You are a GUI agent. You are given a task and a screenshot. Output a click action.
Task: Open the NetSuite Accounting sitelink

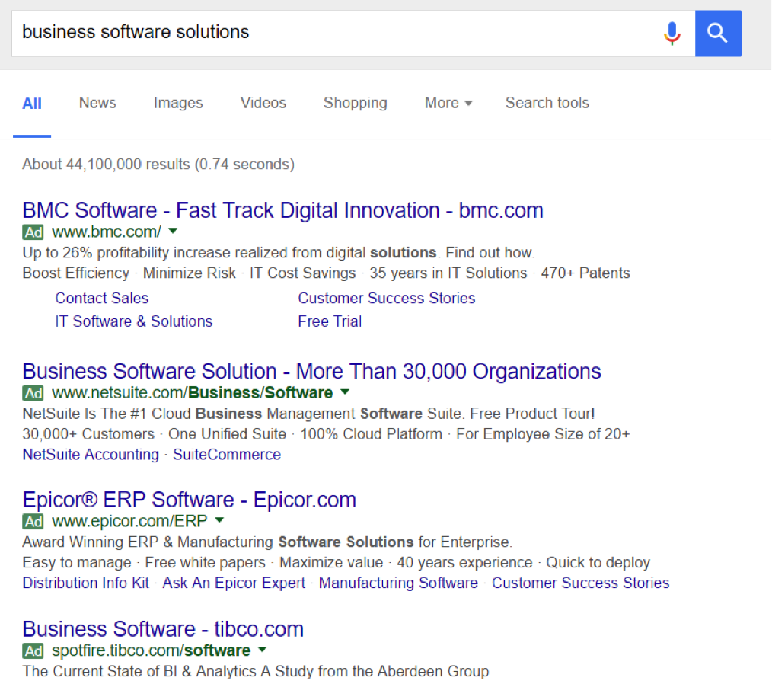click(91, 454)
